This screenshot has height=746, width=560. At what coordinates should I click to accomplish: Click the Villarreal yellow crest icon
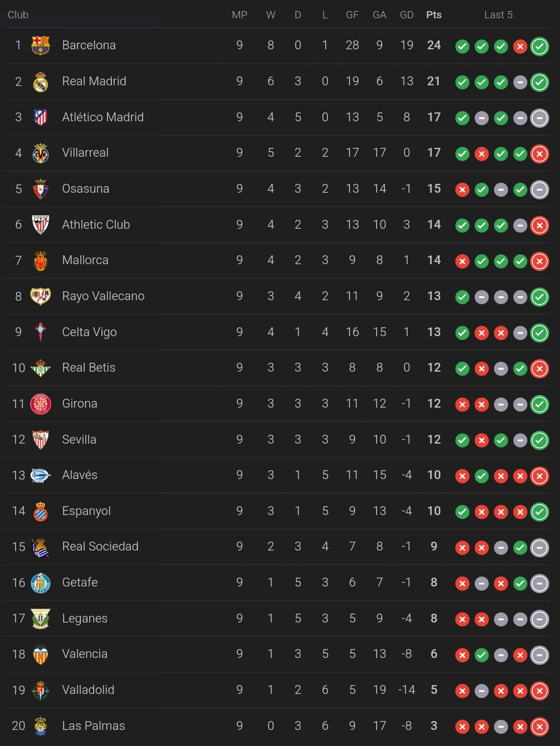coord(40,153)
